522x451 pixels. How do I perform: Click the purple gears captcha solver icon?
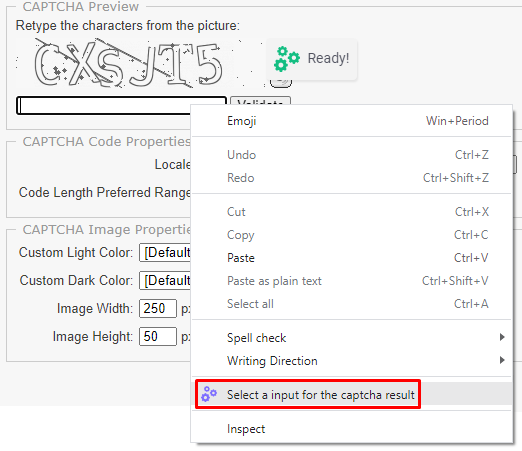pyautogui.click(x=209, y=394)
